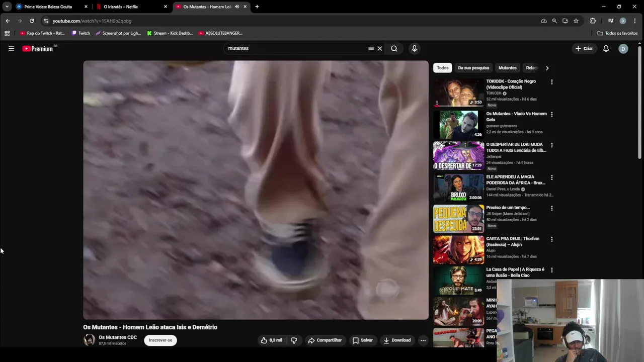Open the notifications bell
The width and height of the screenshot is (644, 362).
tap(606, 49)
